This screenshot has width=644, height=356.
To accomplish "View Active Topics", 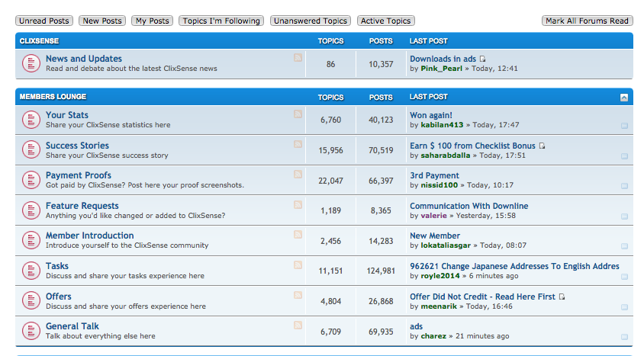I will [x=385, y=21].
